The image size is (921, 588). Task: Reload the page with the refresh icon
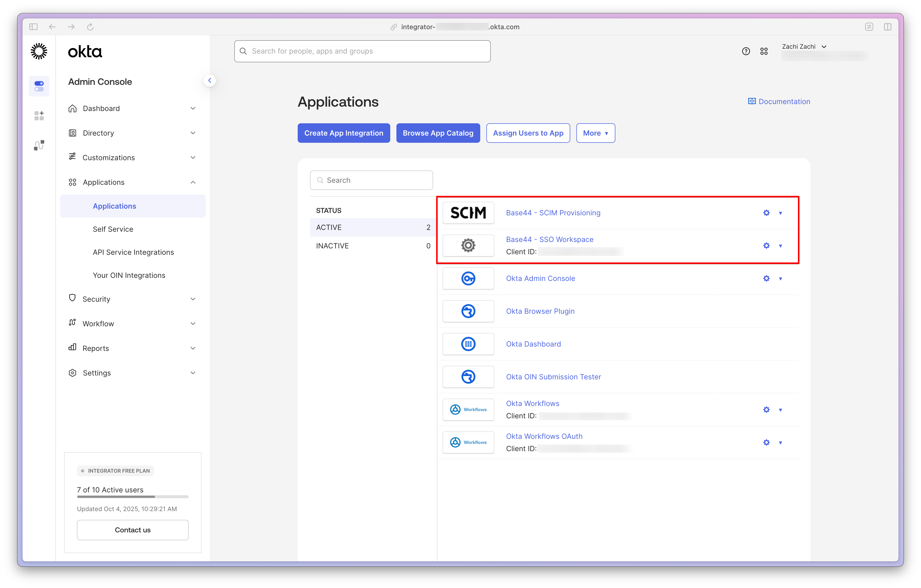(x=90, y=27)
